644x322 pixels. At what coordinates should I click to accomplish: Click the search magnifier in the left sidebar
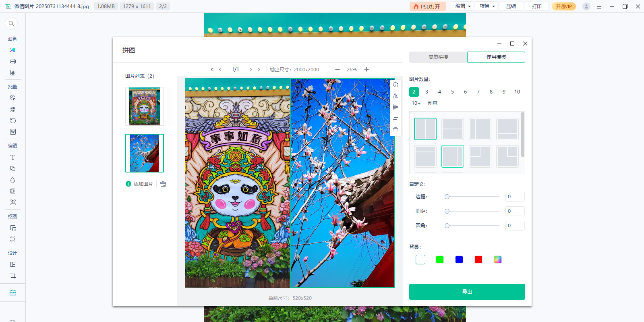(11, 23)
